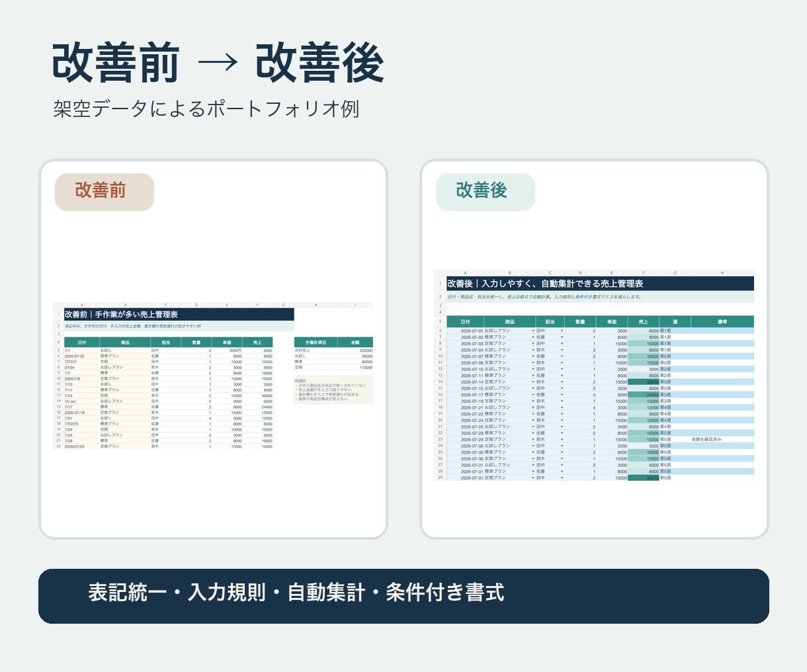Open product dropdown for 2026-07-01 row
Image resolution: width=807 pixels, height=672 pixels.
533,331
